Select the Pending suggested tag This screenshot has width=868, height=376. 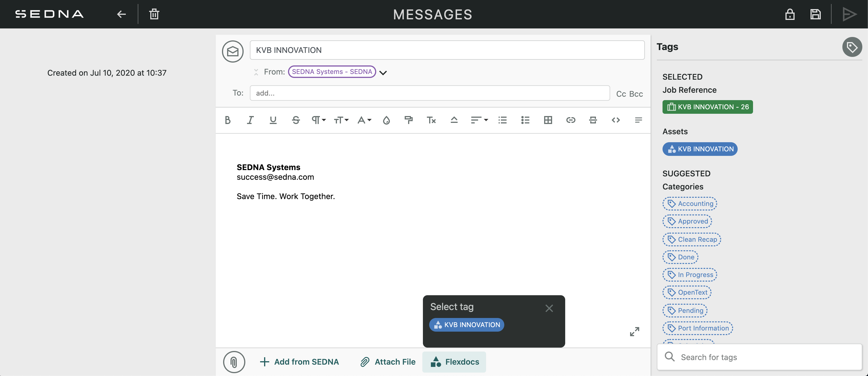click(685, 310)
